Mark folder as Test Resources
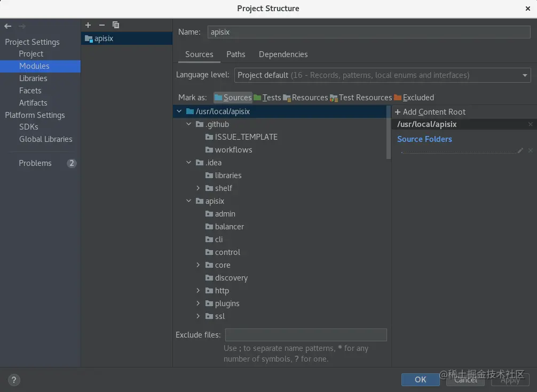 point(361,98)
